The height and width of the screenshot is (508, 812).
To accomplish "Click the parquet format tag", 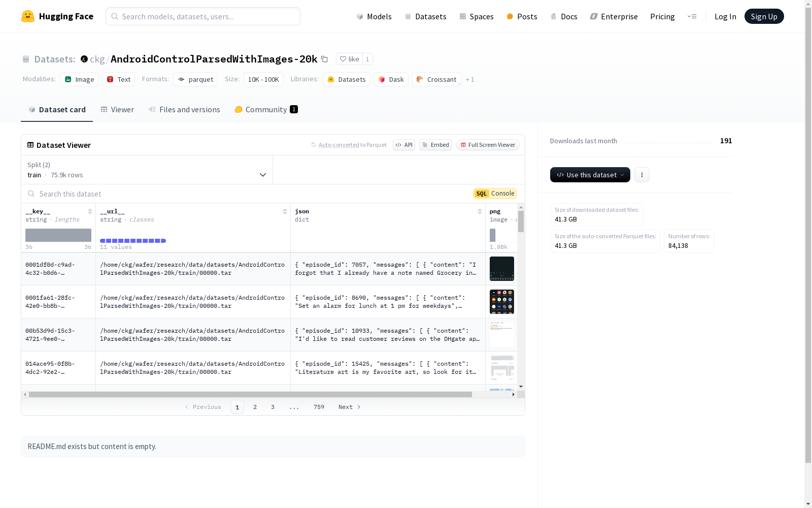I will coord(195,79).
